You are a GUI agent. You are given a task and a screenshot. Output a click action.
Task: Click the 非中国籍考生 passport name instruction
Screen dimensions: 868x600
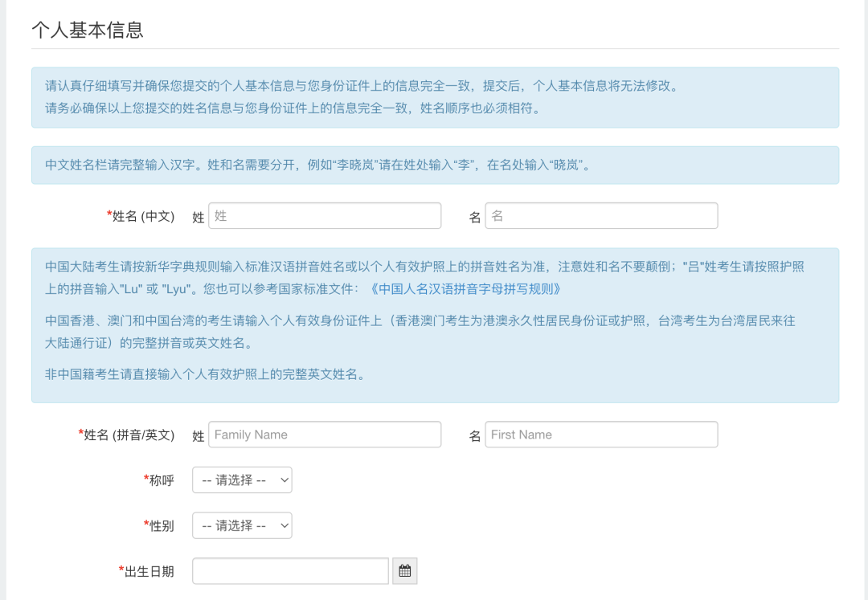(x=206, y=374)
